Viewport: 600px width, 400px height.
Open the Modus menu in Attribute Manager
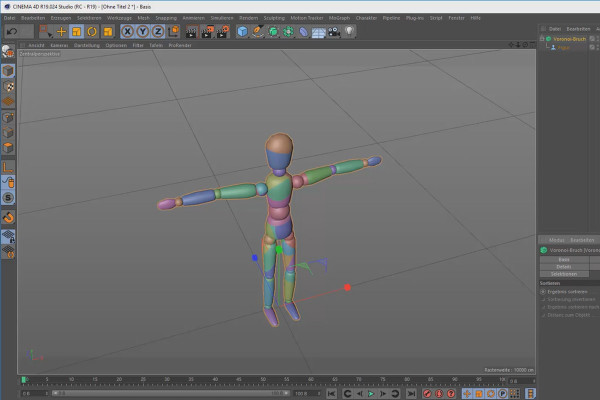point(556,240)
